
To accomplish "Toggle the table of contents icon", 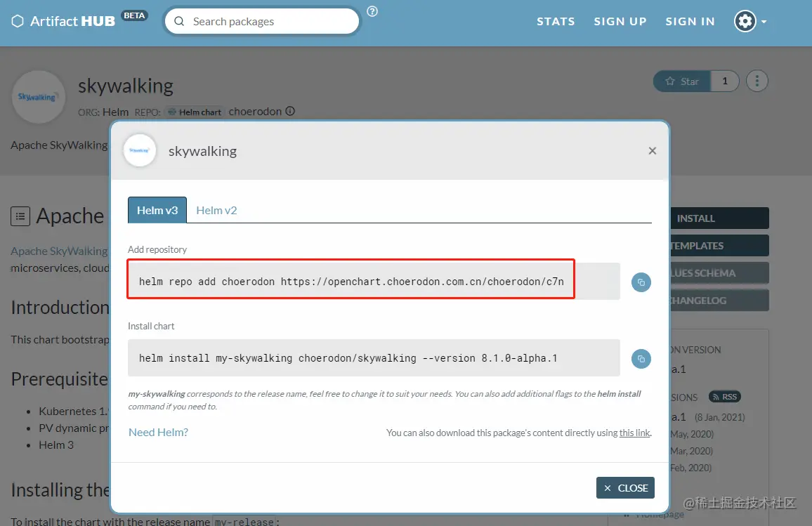I will click(20, 216).
